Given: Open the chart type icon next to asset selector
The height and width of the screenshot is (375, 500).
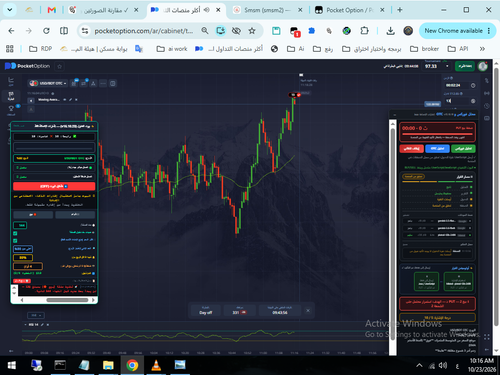Looking at the screenshot, I should coord(74,83).
